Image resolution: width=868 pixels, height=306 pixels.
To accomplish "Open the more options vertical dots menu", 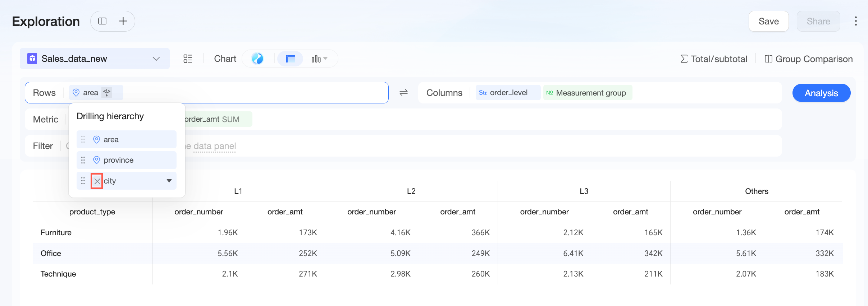I will tap(856, 21).
